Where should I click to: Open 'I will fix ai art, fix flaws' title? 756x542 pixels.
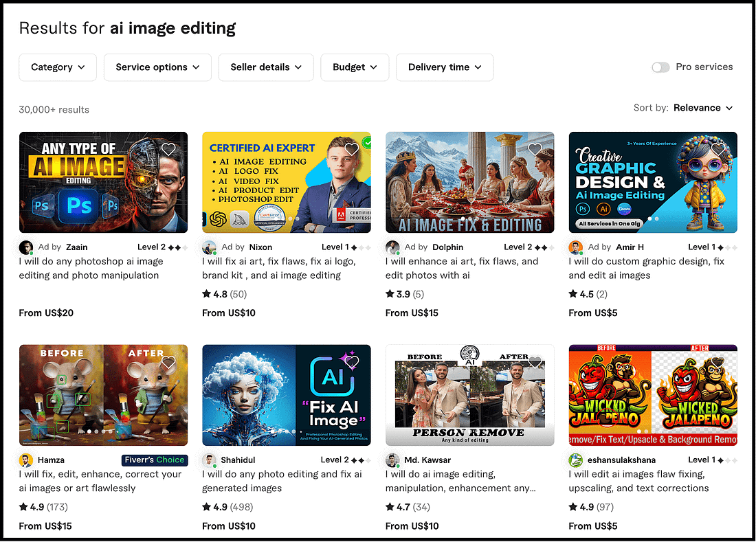click(x=279, y=269)
